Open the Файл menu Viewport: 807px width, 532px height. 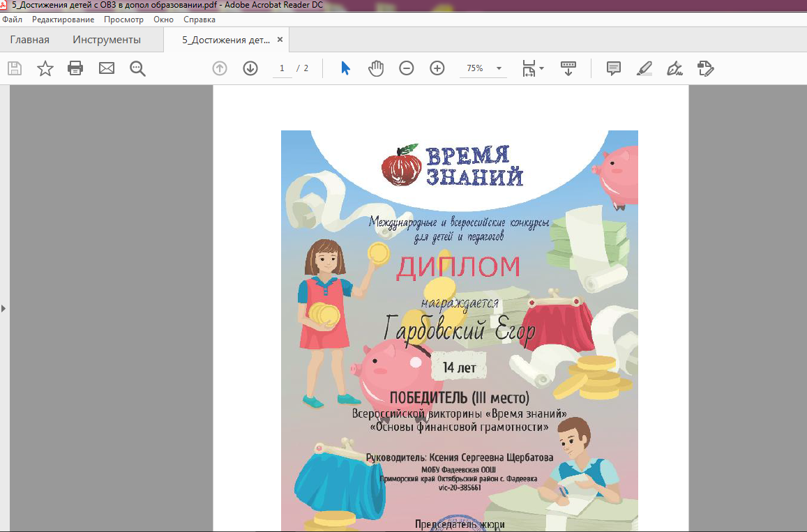pos(13,20)
